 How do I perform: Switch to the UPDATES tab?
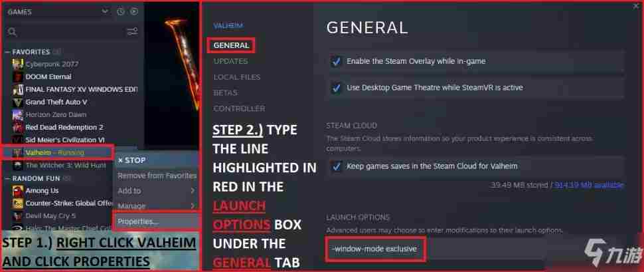230,61
